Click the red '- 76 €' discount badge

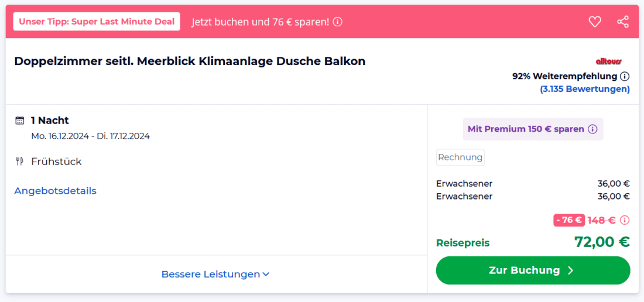coord(569,220)
